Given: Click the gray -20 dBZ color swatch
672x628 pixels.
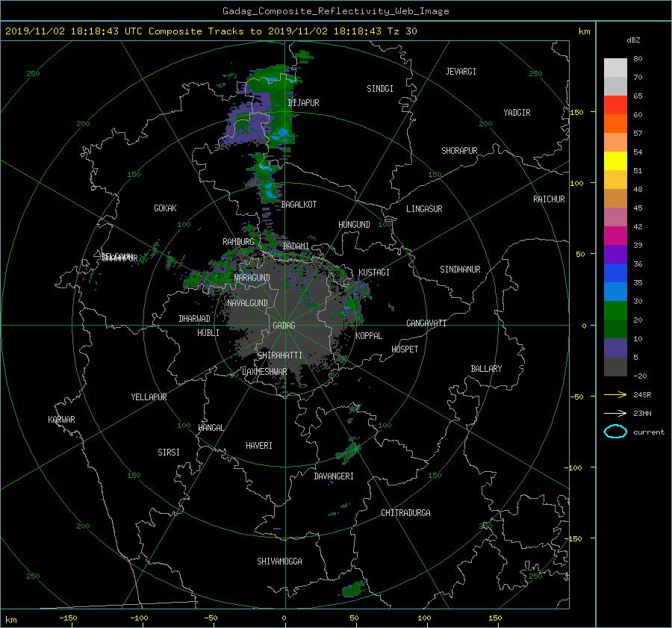Looking at the screenshot, I should pos(615,366).
